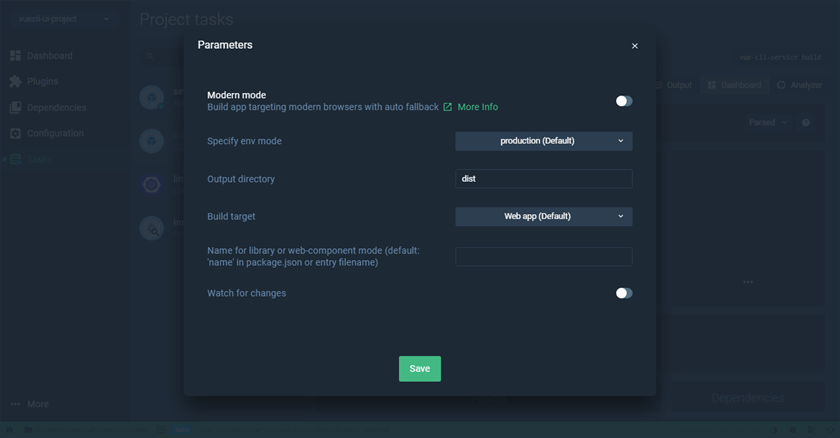Click the Plugins puzzle icon in the sidebar
Image resolution: width=840 pixels, height=438 pixels.
click(x=16, y=81)
